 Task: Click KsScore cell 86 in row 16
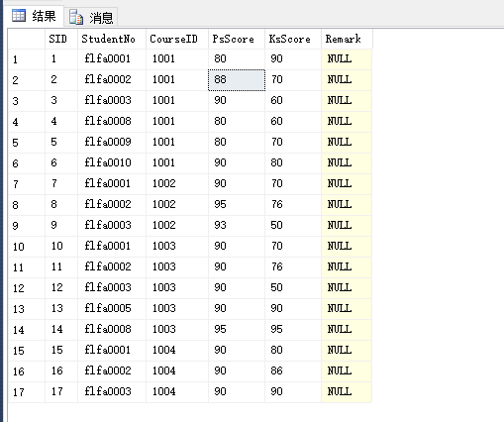293,371
